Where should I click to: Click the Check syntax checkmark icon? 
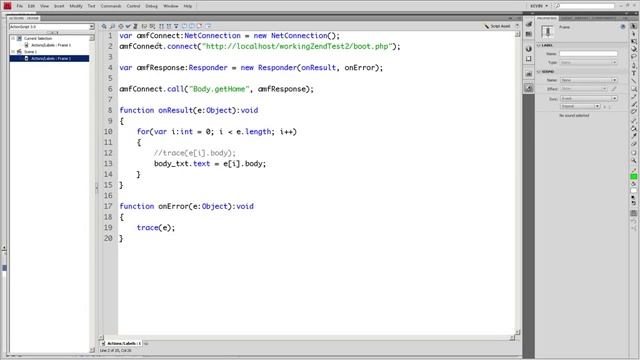coord(128,26)
